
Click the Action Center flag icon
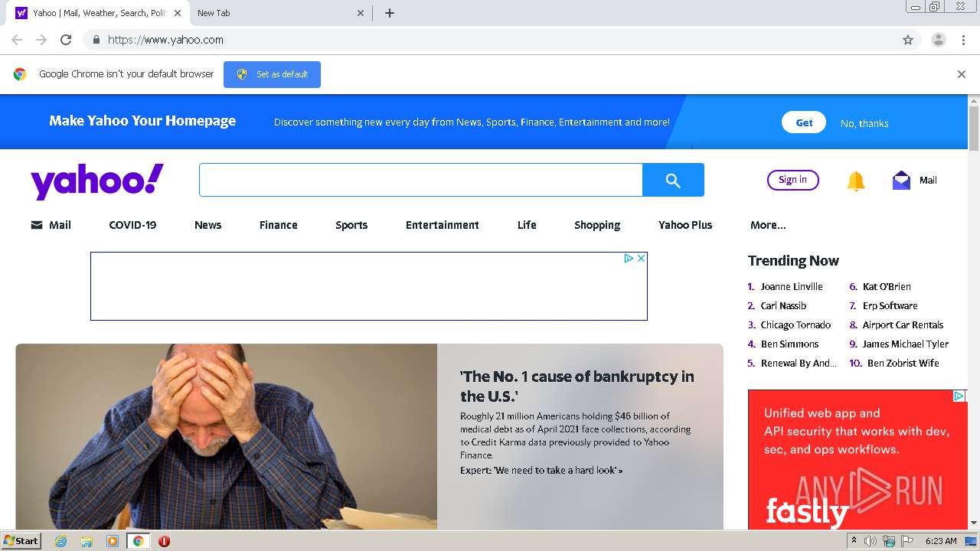coord(907,541)
